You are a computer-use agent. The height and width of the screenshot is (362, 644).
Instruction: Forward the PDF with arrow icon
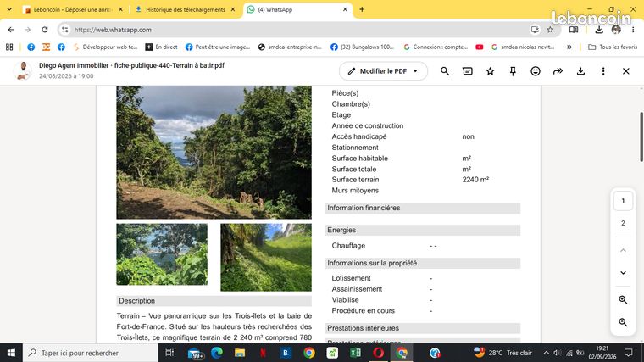558,71
